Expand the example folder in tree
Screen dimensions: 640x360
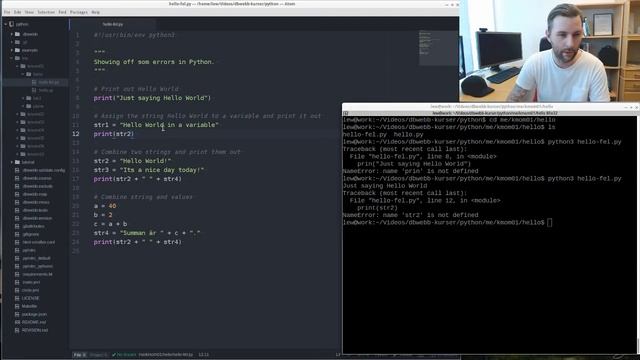click(12, 50)
